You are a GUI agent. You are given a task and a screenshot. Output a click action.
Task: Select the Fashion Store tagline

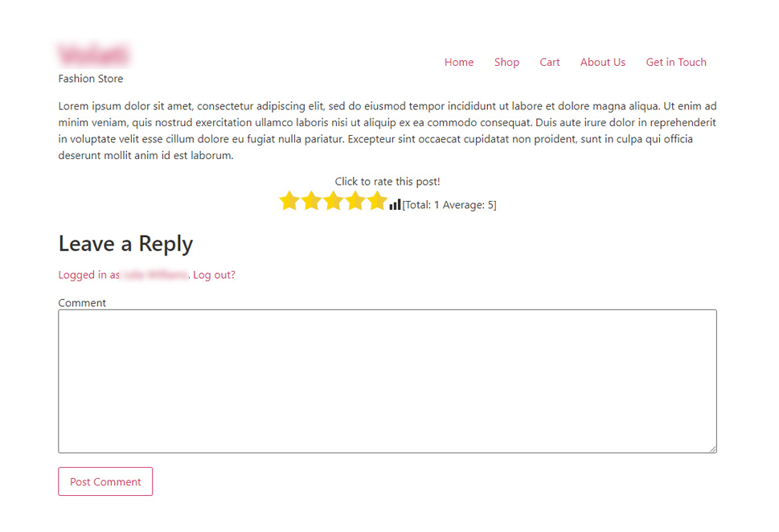click(90, 79)
